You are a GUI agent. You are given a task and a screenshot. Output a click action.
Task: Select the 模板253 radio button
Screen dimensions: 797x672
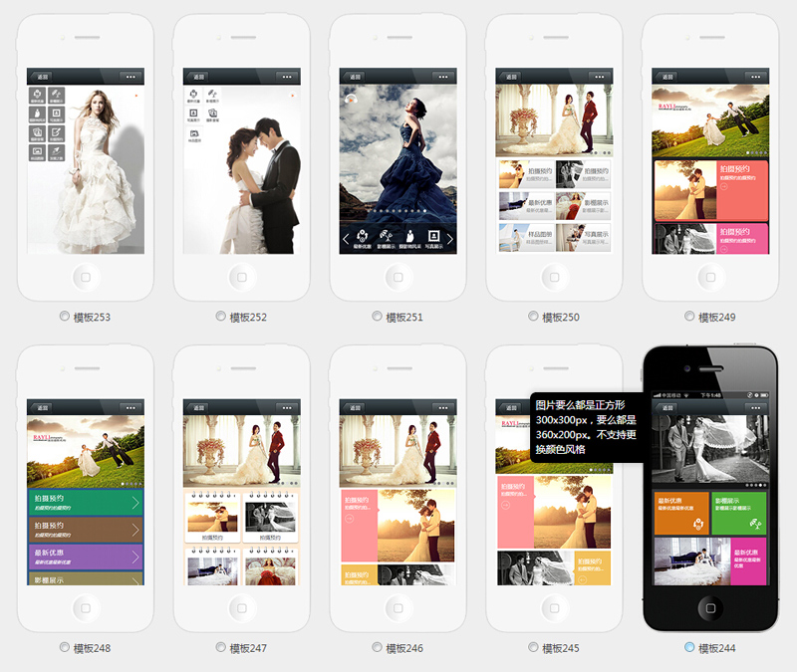64,317
